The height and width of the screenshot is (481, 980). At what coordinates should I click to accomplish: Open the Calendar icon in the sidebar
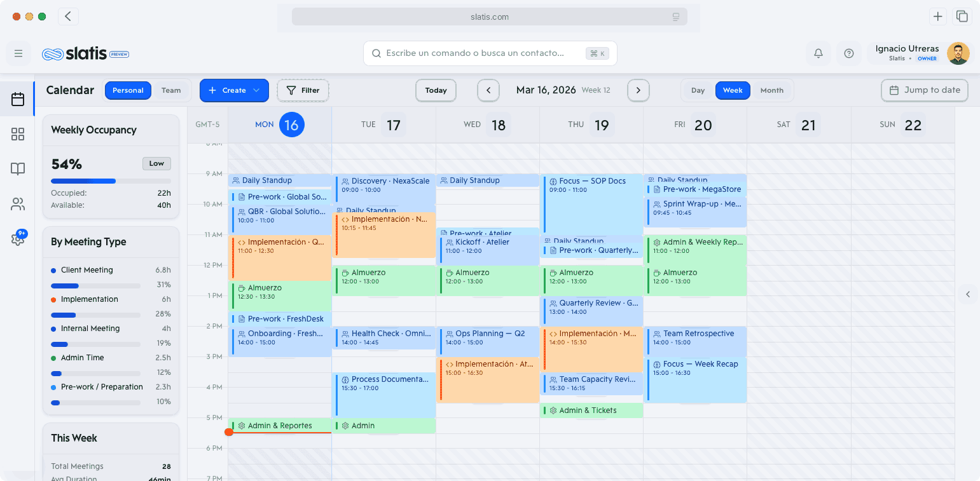[18, 98]
